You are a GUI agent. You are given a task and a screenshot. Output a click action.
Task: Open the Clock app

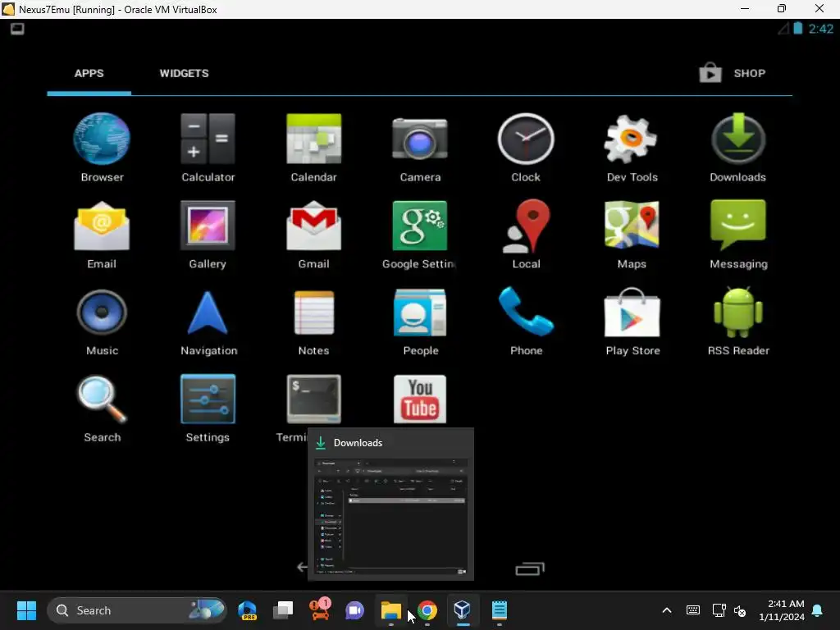[526, 148]
